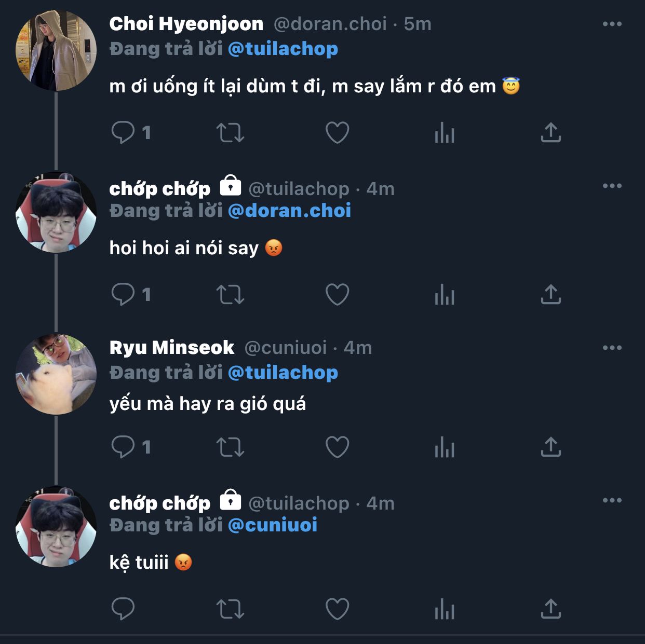Image resolution: width=645 pixels, height=644 pixels.
Task: Open more options on 'hoi hoi ai nói say' tweet
Action: click(x=612, y=186)
